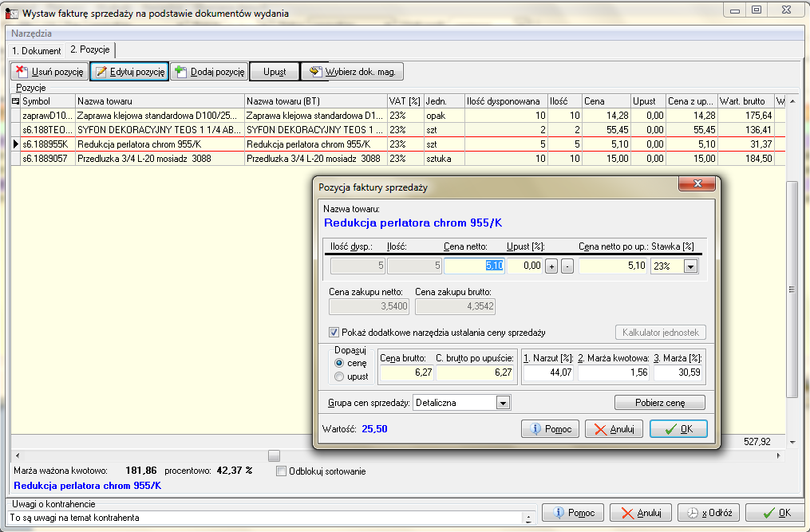The width and height of the screenshot is (810, 532).
Task: Toggle Pokaż dodatkowe narzędzia ustalania ceny sprzedaży
Action: point(334,332)
